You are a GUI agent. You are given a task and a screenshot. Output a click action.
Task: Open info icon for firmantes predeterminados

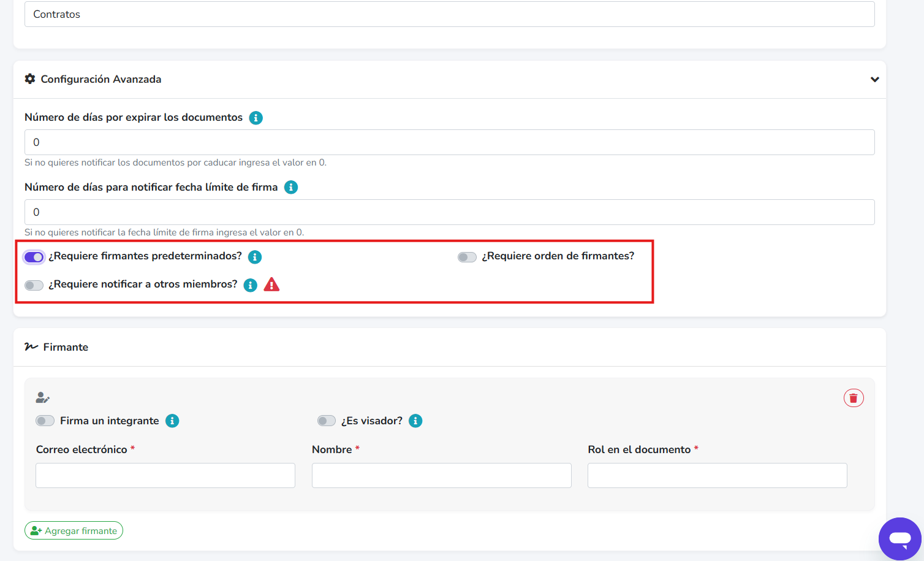[255, 257]
